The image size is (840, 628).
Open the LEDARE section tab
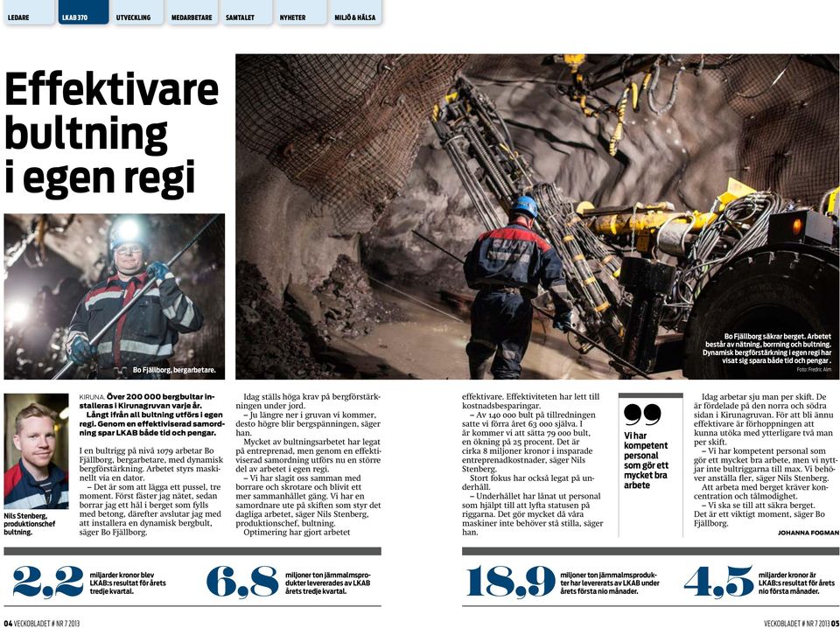(x=29, y=12)
